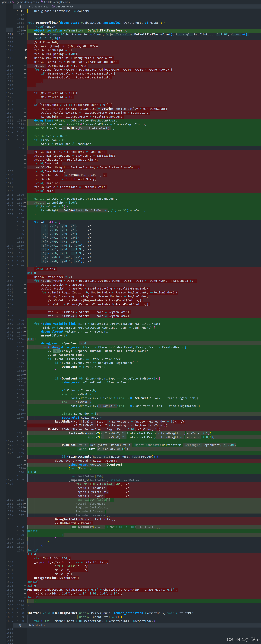Click the '198 hidden lines' label
The height and width of the screenshot is (644, 261).
click(x=37, y=625)
